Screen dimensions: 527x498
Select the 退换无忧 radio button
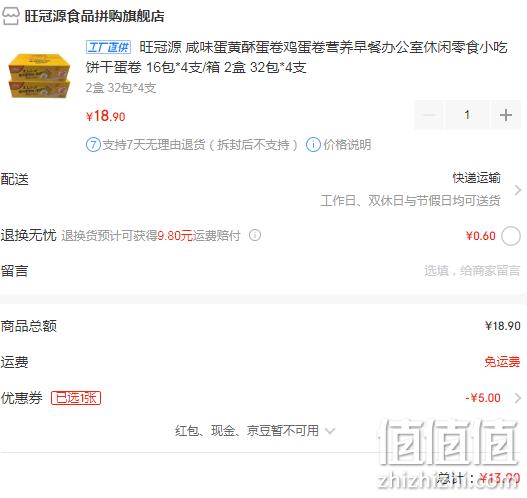pos(511,236)
